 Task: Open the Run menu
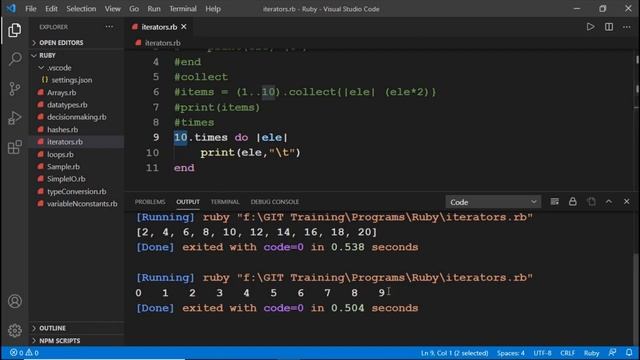154,9
